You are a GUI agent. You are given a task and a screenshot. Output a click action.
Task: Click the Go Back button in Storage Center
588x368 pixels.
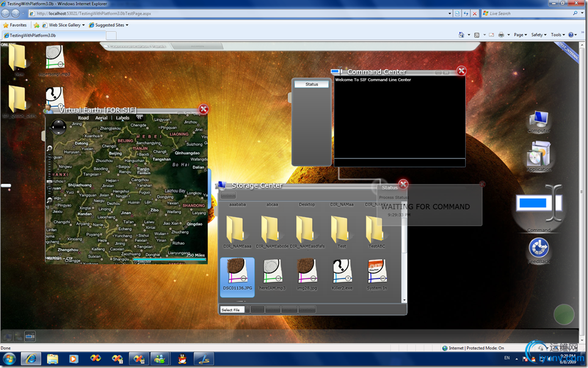[x=228, y=195]
